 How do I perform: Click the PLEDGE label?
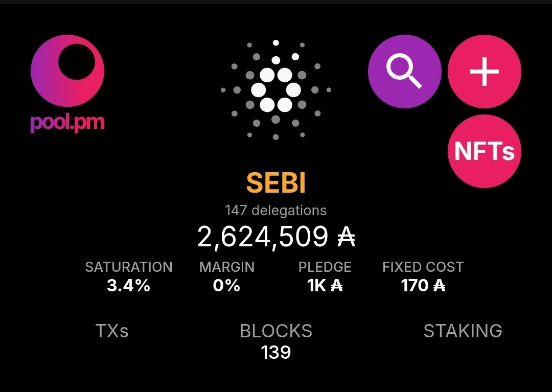pyautogui.click(x=325, y=267)
